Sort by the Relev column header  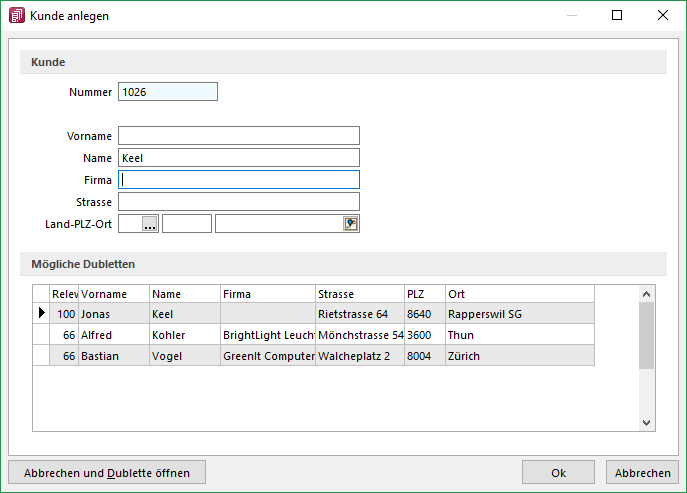(x=64, y=294)
